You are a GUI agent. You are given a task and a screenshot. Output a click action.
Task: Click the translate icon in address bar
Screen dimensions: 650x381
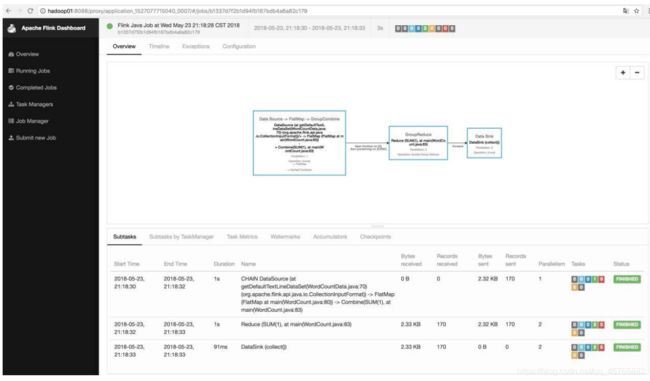coord(626,11)
